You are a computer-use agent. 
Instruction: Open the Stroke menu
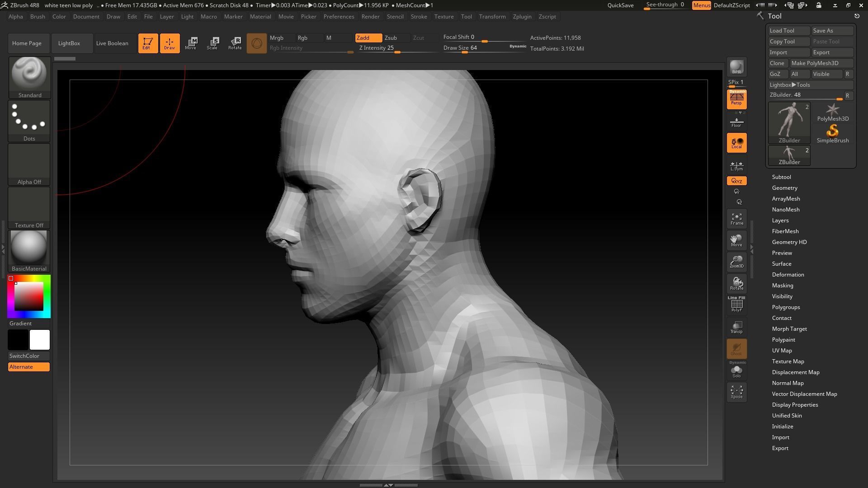(x=419, y=17)
